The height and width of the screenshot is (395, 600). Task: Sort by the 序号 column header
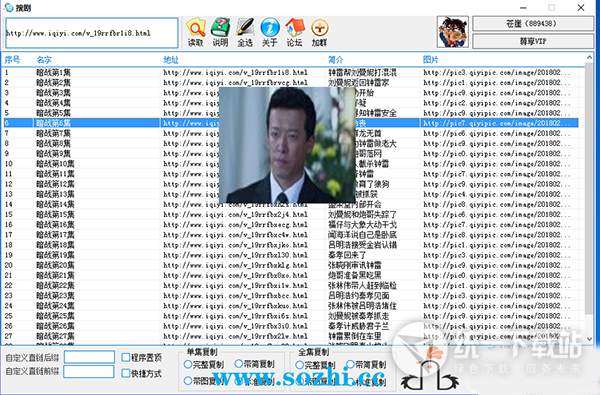tap(12, 60)
